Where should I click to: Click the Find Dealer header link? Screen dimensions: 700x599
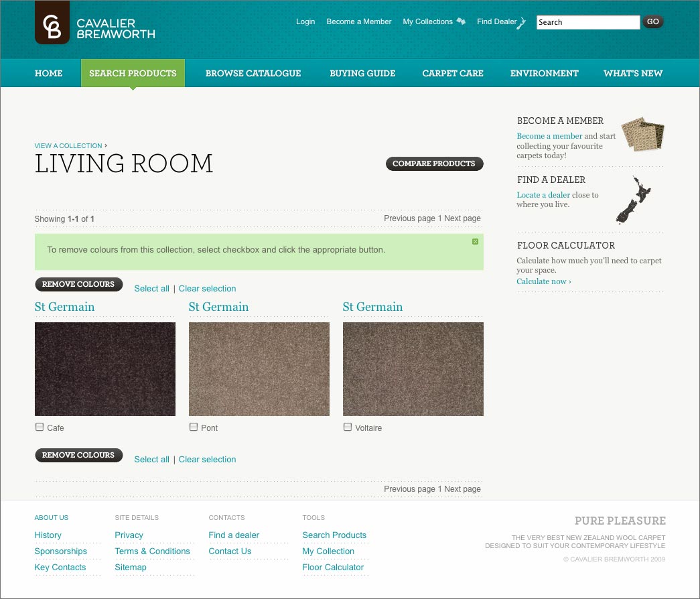click(496, 21)
